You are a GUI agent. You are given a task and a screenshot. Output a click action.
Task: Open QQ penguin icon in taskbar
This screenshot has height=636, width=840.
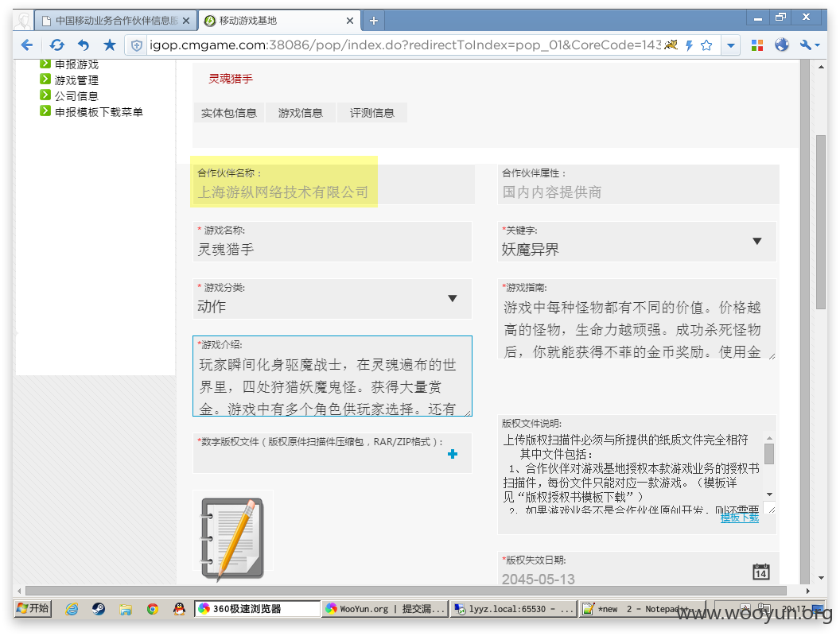coord(180,609)
